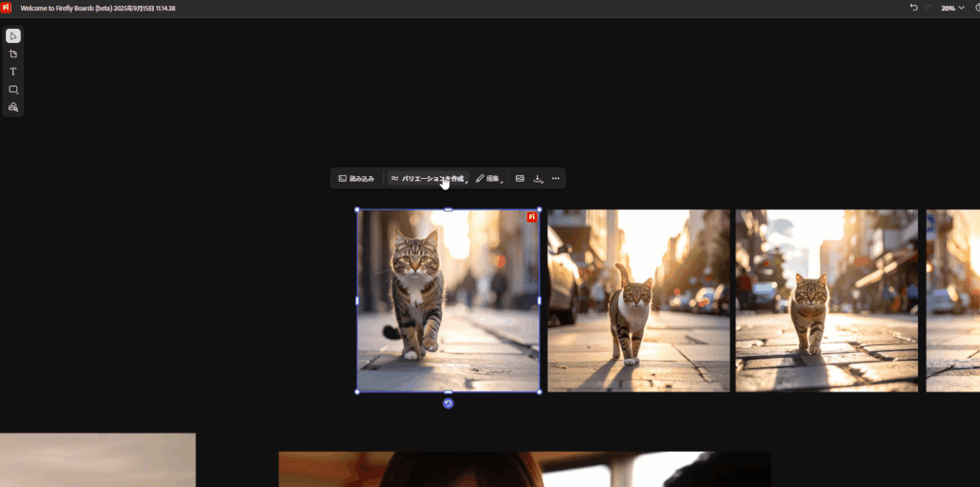Open the asset search tool at the toolbar bottom
Viewport: 980px width, 487px height.
(13, 107)
